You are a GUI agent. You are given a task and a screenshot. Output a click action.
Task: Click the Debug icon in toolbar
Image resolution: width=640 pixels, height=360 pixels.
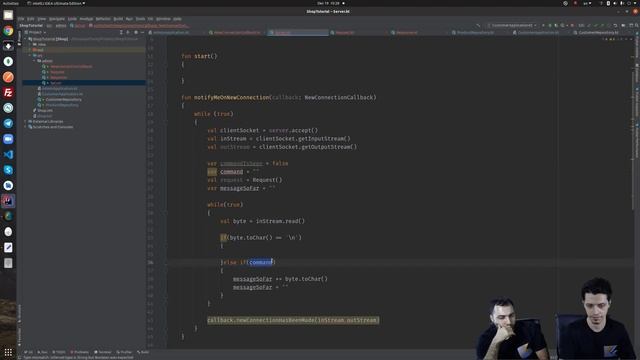(550, 25)
